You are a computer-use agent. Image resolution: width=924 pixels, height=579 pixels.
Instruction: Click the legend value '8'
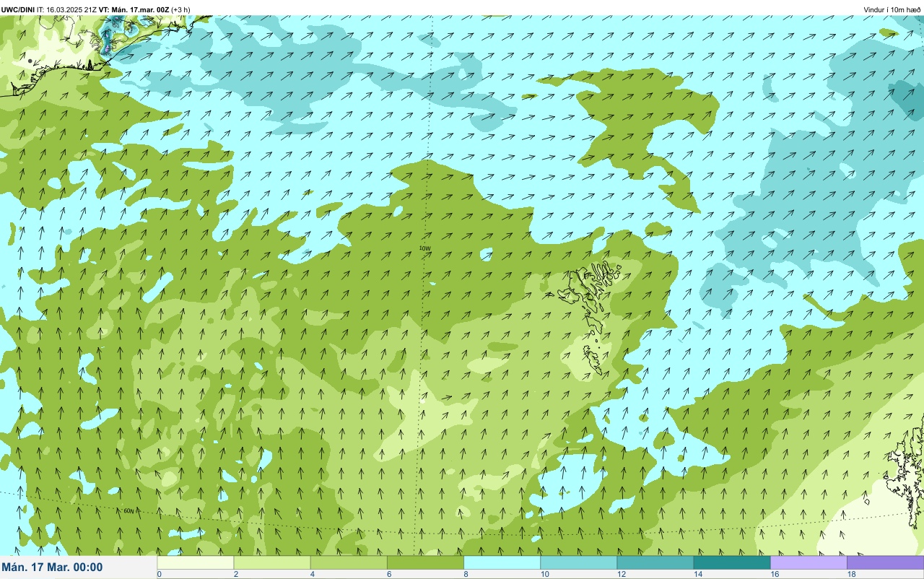(x=465, y=575)
